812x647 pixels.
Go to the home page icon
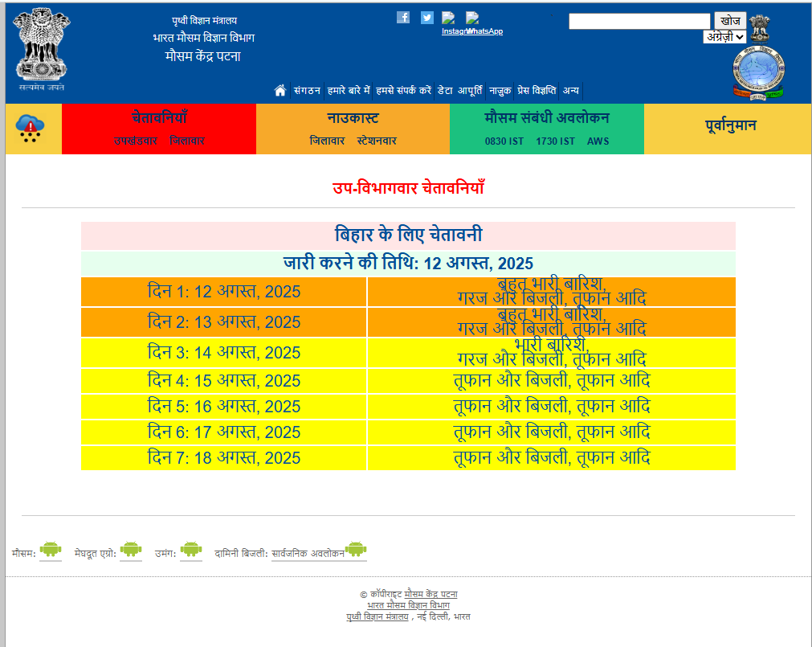(x=280, y=90)
